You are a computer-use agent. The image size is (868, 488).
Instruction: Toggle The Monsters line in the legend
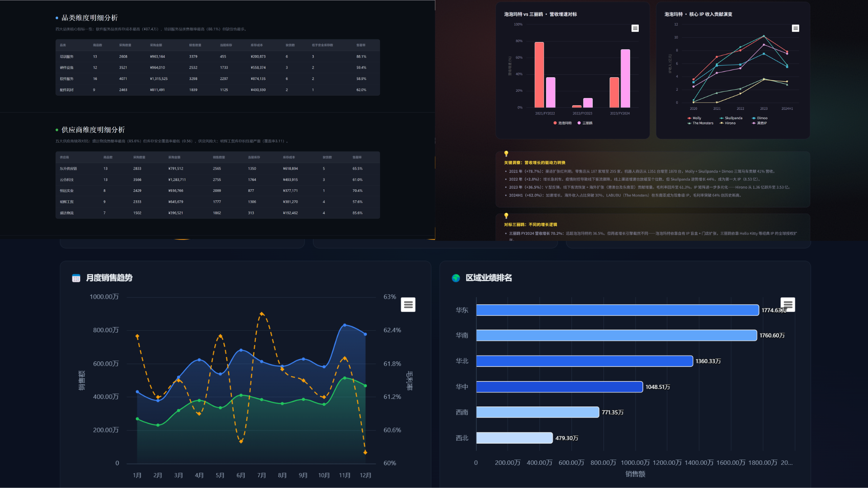point(700,123)
